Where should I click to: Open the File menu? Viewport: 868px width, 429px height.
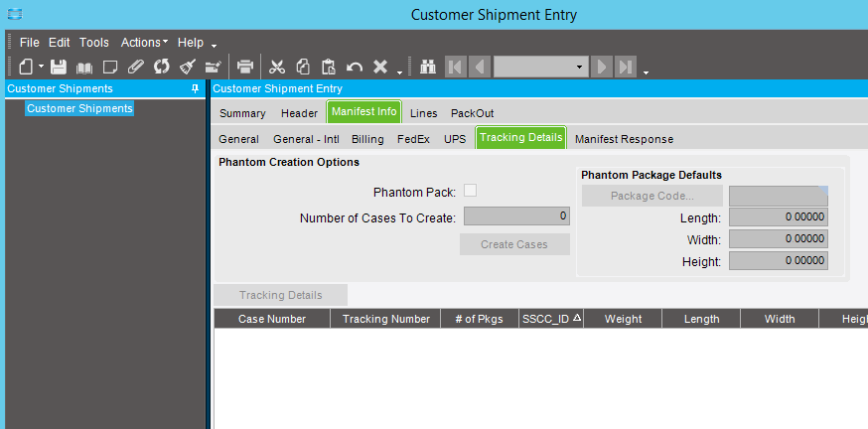(30, 43)
